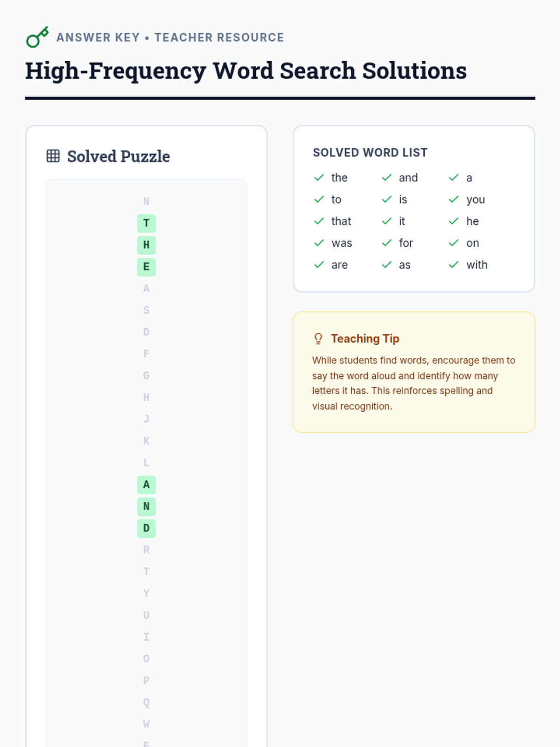The height and width of the screenshot is (747, 560).
Task: Click the checkmark beside 'for'
Action: click(x=386, y=243)
